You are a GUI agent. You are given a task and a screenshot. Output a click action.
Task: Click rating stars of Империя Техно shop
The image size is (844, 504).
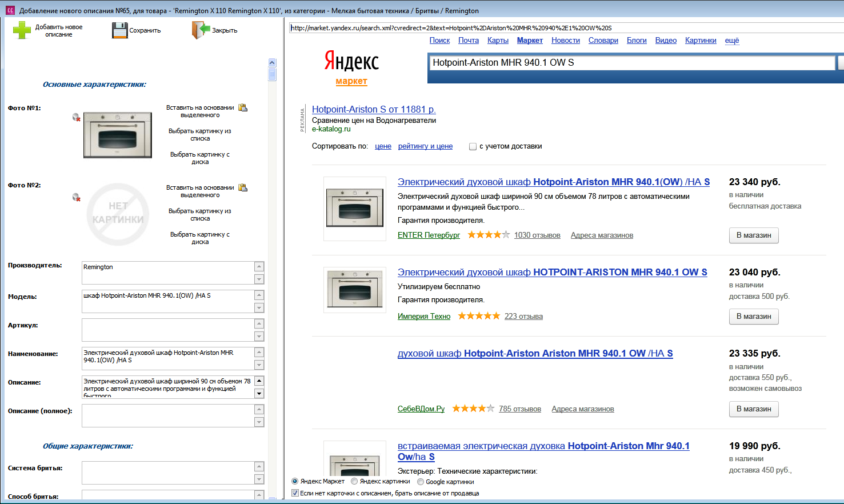click(479, 316)
